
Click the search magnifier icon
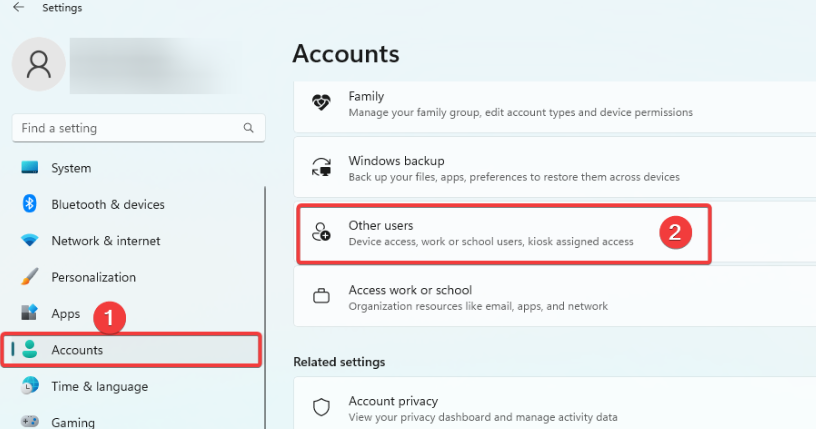(x=248, y=128)
